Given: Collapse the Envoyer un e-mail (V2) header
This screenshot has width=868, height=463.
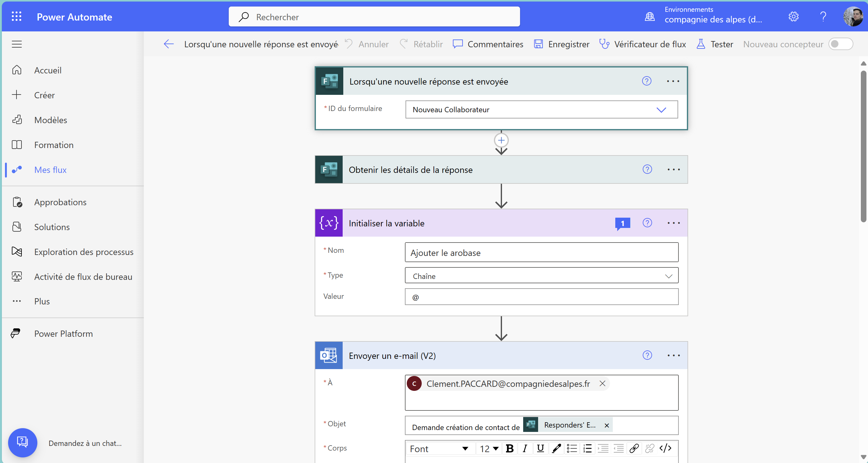Looking at the screenshot, I should [501, 355].
